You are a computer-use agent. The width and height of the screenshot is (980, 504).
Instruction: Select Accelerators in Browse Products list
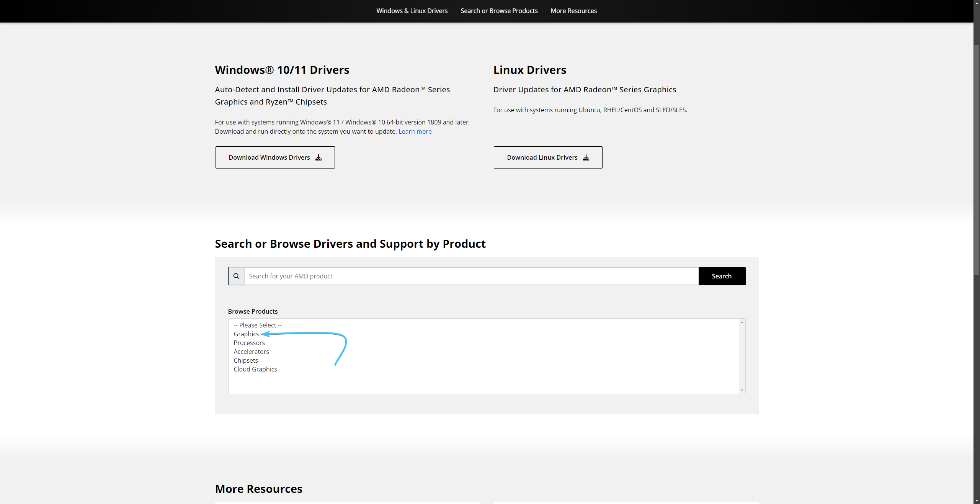tap(251, 352)
